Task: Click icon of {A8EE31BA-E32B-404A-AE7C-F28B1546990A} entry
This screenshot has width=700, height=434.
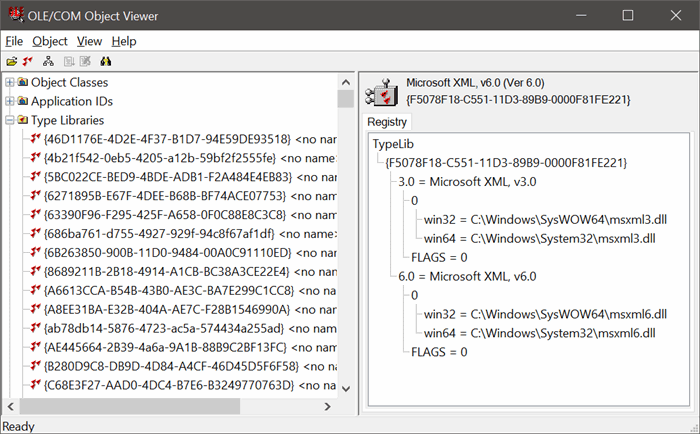Action: (36, 309)
